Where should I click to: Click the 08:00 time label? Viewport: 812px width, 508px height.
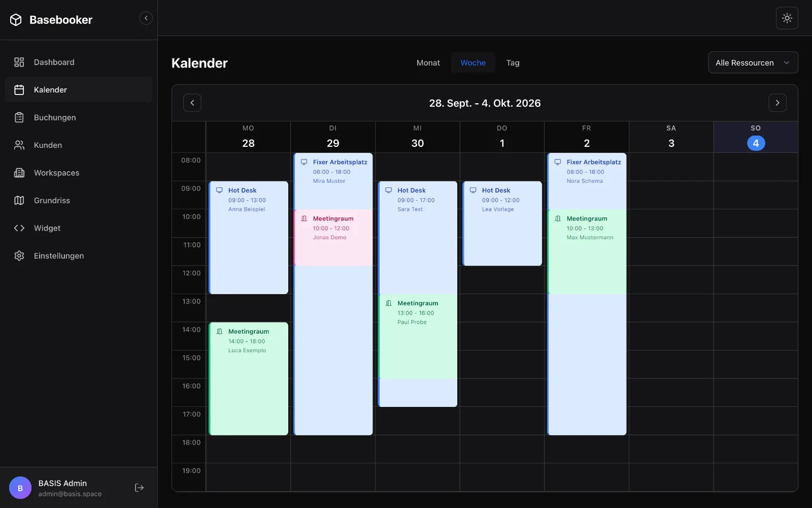(191, 161)
